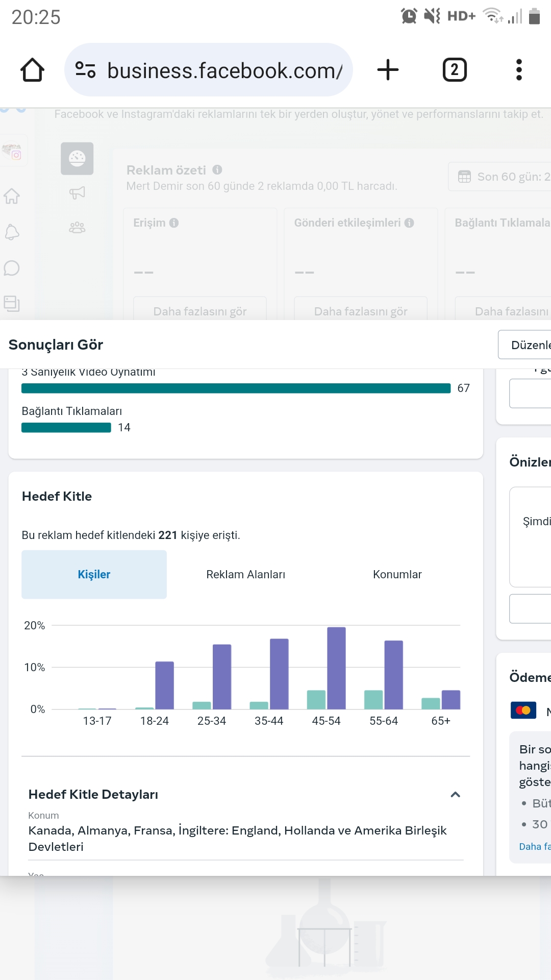Open the browser three-dot menu
Viewport: 551px width, 980px height.
[x=519, y=70]
